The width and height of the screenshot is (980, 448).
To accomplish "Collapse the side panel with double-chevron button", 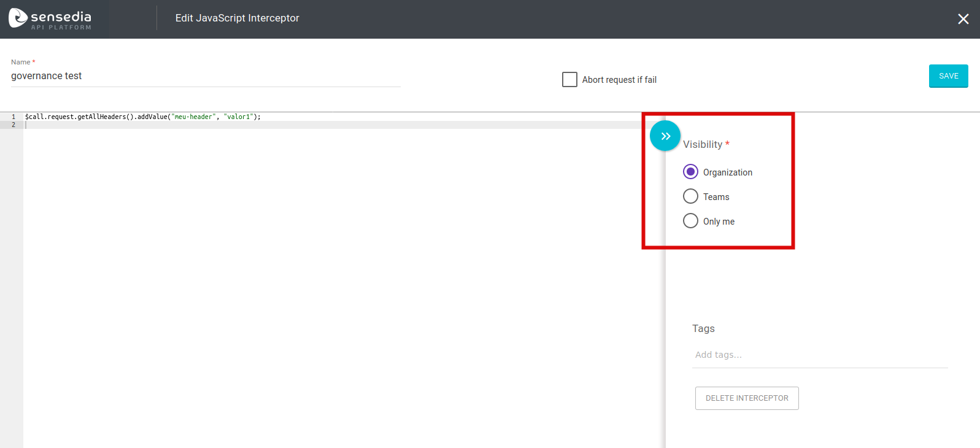I will click(x=665, y=136).
